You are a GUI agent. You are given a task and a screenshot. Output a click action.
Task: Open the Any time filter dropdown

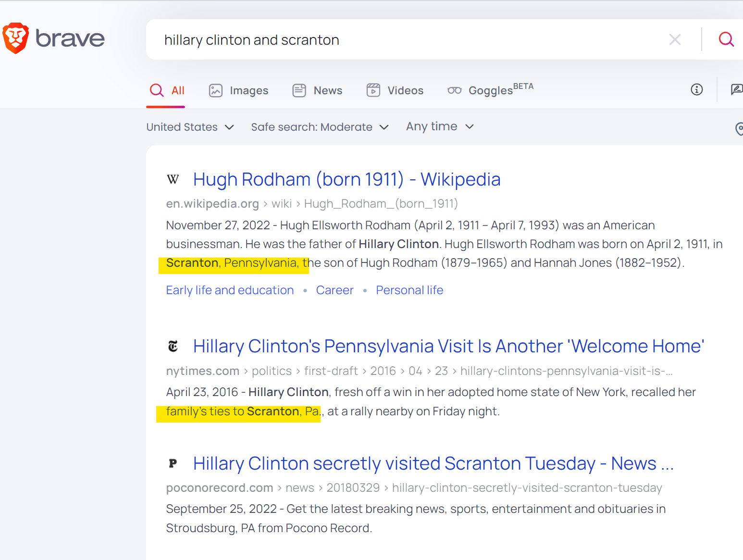point(440,126)
